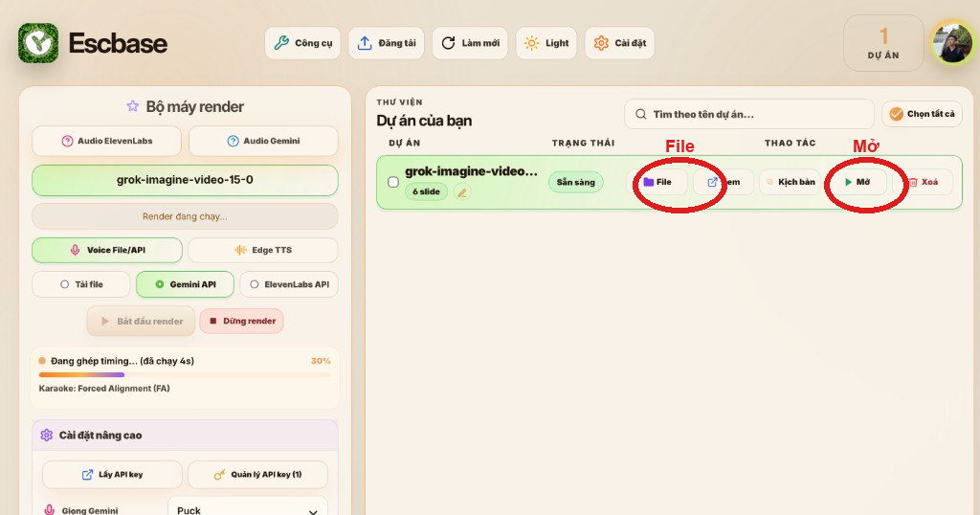This screenshot has width=980, height=515.
Task: Select the grok-imagine-video-15-0 project field
Action: point(185,180)
